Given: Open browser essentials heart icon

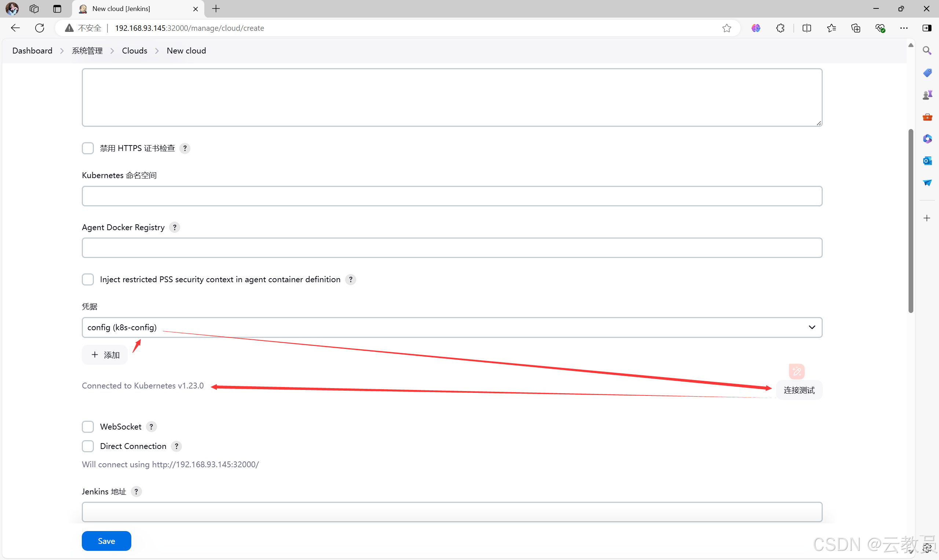Looking at the screenshot, I should click(880, 28).
